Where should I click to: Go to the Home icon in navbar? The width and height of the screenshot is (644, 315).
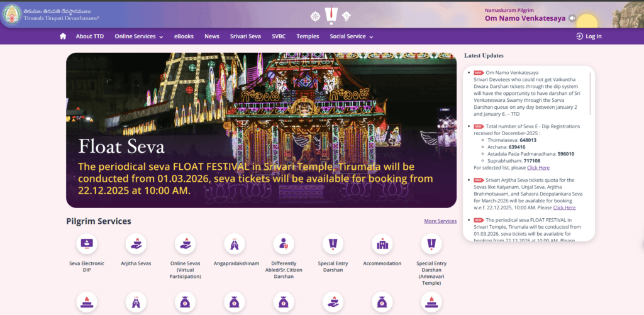pyautogui.click(x=63, y=36)
